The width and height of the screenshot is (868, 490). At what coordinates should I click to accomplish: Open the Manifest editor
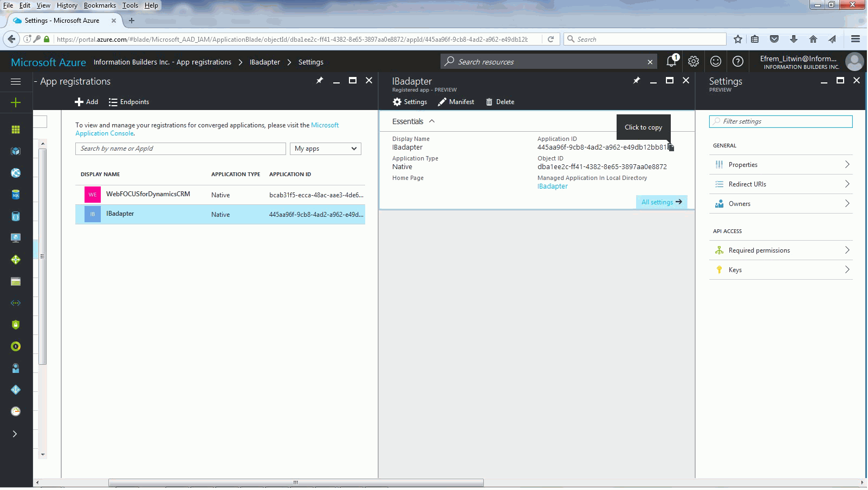point(456,102)
